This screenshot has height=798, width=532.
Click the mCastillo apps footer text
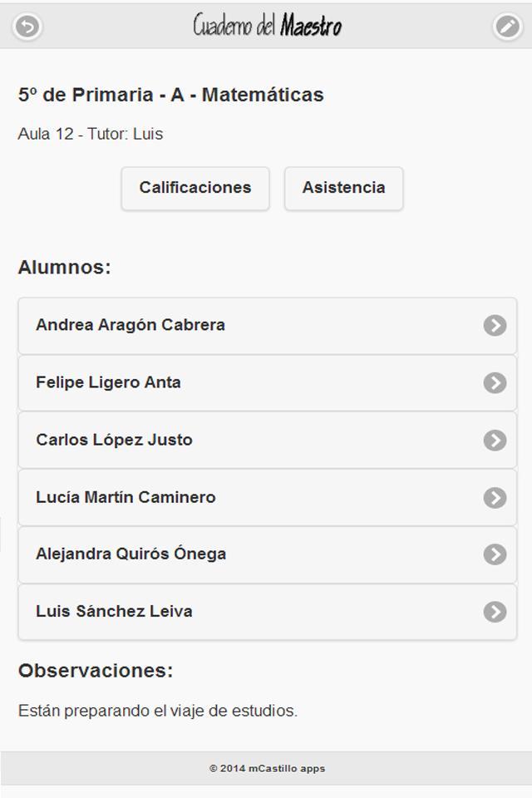coord(267,769)
